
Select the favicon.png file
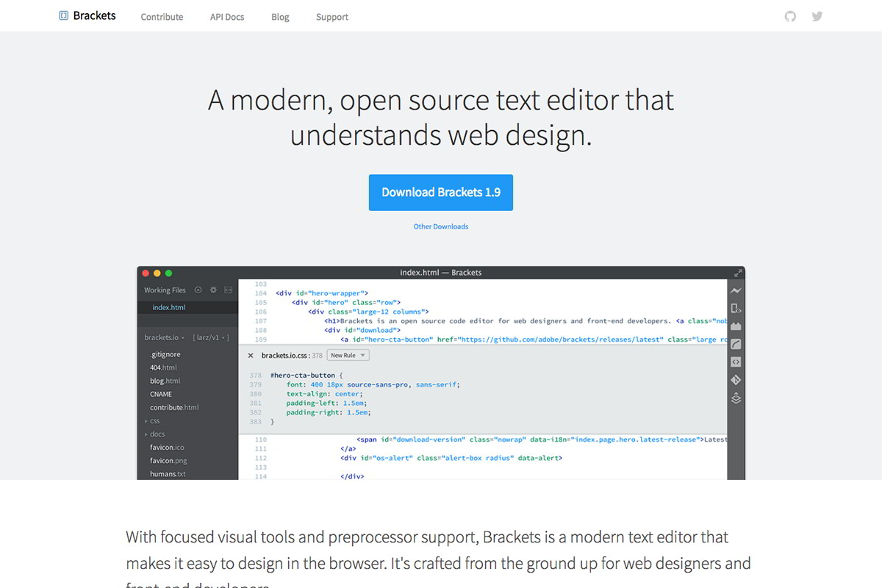(168, 461)
